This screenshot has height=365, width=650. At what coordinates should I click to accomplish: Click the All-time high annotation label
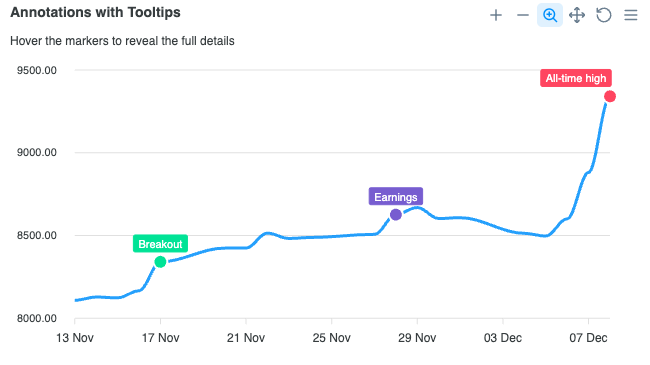tap(576, 78)
